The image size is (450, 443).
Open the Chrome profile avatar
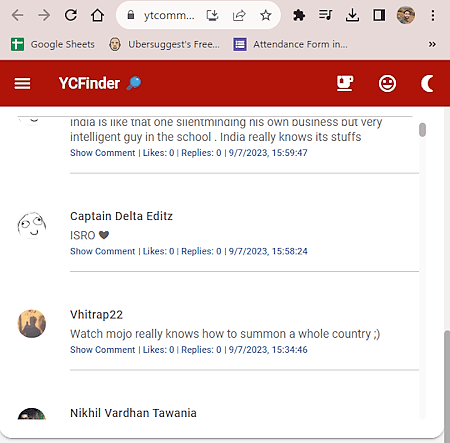[406, 15]
